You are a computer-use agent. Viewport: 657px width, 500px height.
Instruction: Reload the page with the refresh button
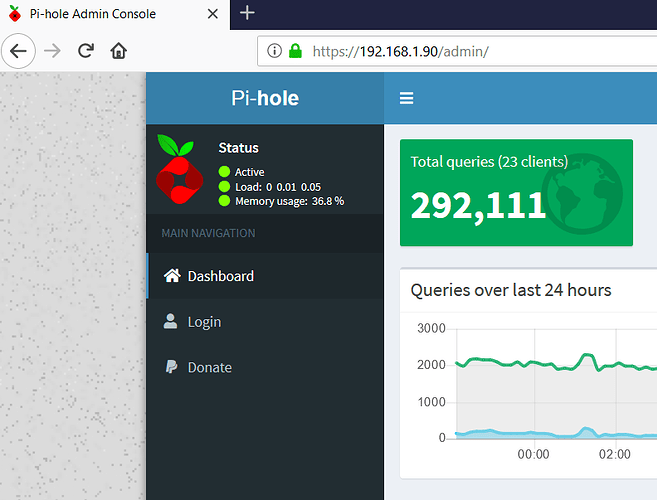pyautogui.click(x=86, y=50)
